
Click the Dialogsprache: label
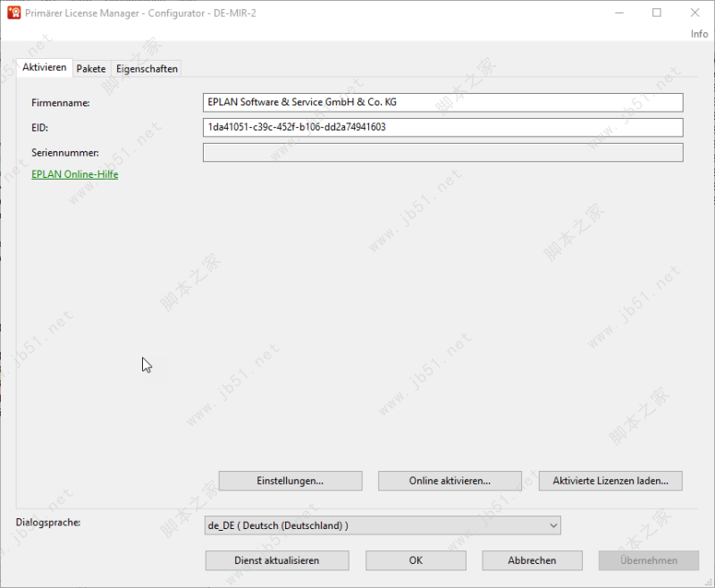(48, 523)
